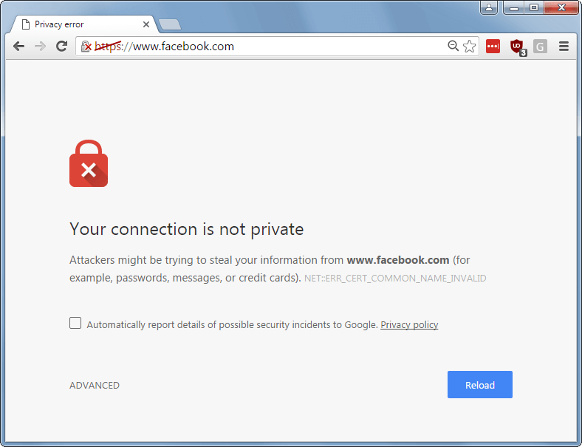Close the Privacy error tab
Viewport: 583px width, 447px height.
146,25
